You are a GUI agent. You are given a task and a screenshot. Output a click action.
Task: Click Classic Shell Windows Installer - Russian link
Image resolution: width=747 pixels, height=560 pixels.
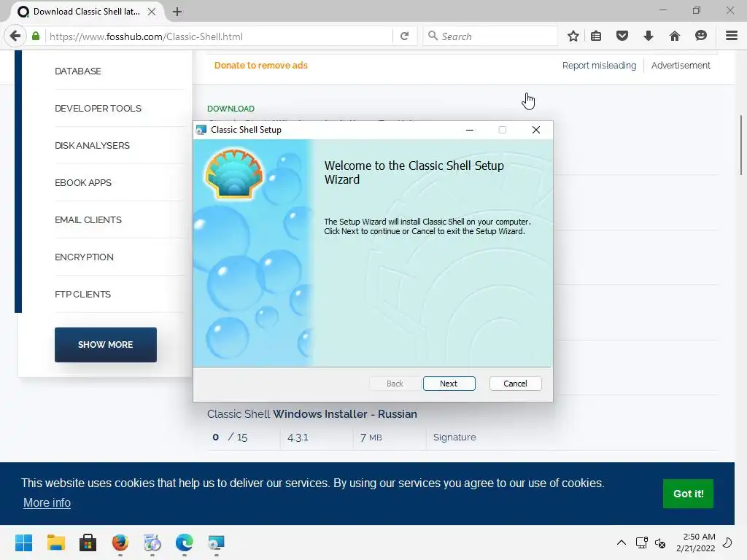click(x=312, y=414)
